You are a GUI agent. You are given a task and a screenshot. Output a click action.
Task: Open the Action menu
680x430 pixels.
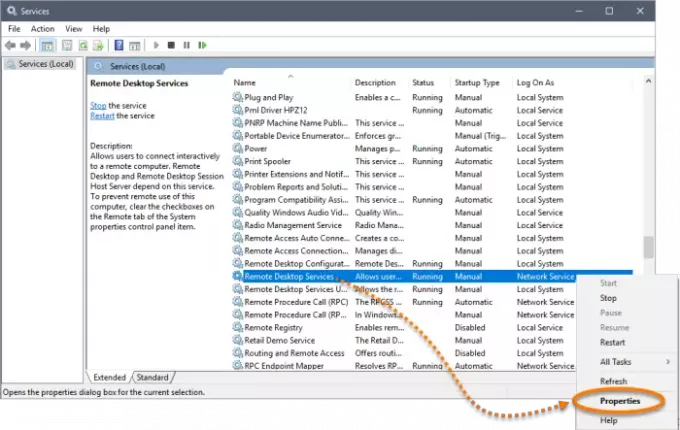[42, 29]
